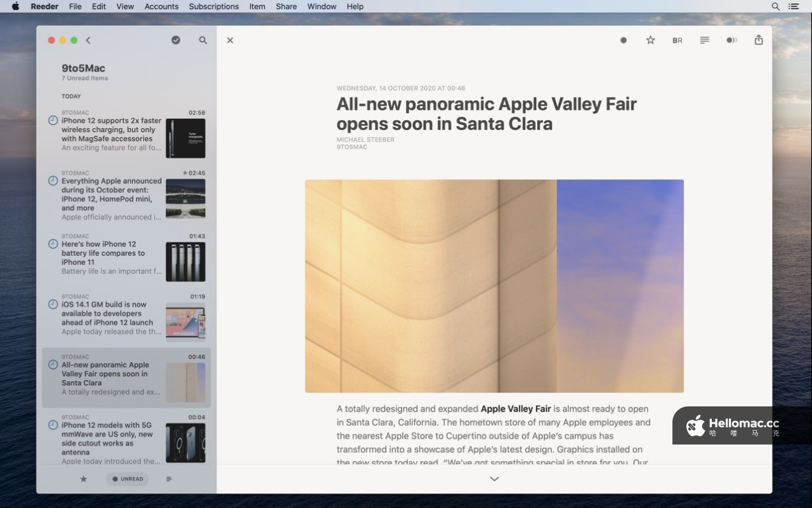Open October event article thumbnail
The image size is (812, 508).
pos(185,199)
